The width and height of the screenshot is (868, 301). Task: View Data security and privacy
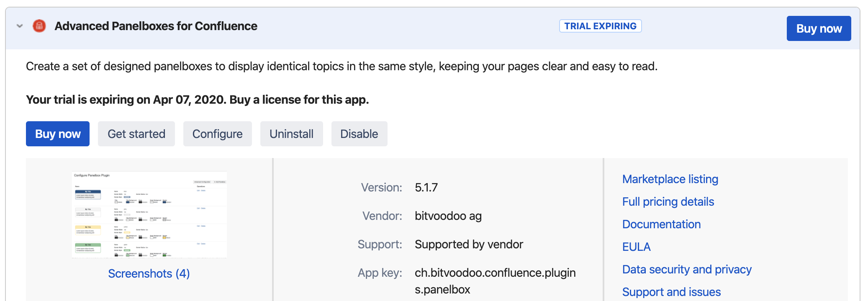(x=687, y=269)
